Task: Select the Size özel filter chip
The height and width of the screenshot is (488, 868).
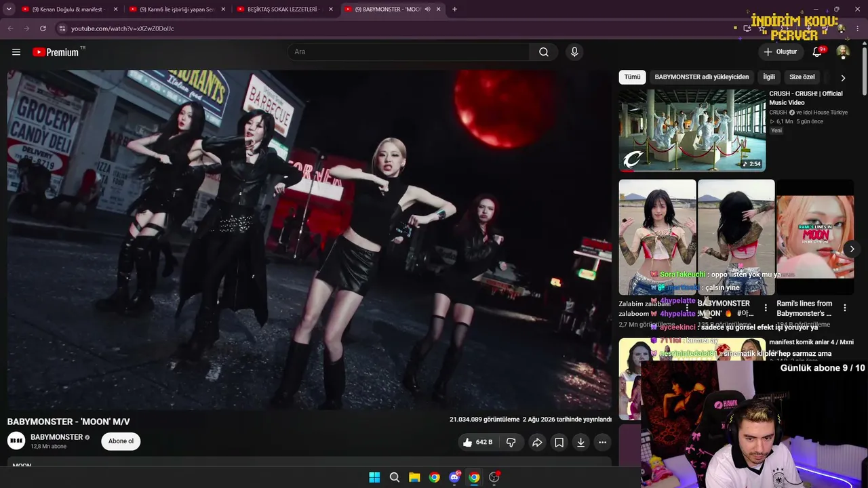Action: click(802, 77)
